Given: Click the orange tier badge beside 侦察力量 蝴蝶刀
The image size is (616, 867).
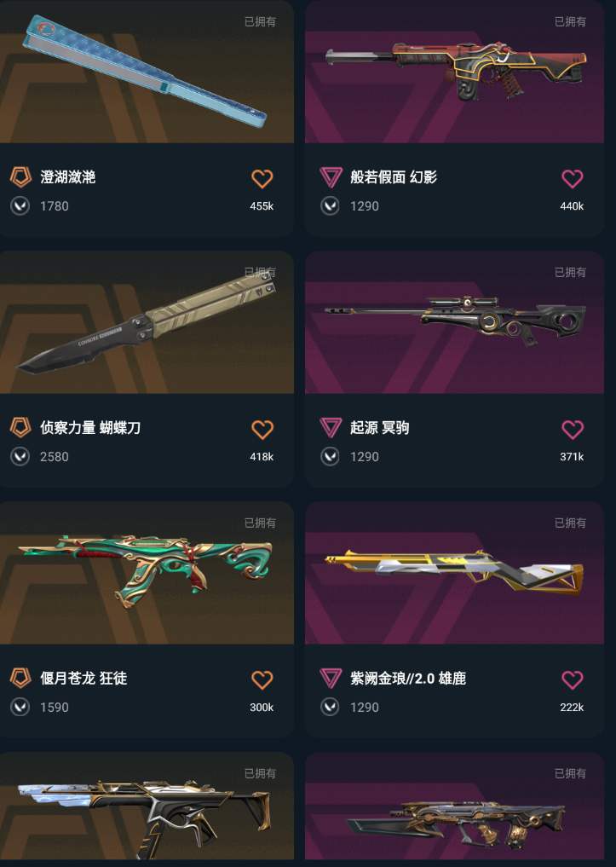Looking at the screenshot, I should pyautogui.click(x=20, y=427).
